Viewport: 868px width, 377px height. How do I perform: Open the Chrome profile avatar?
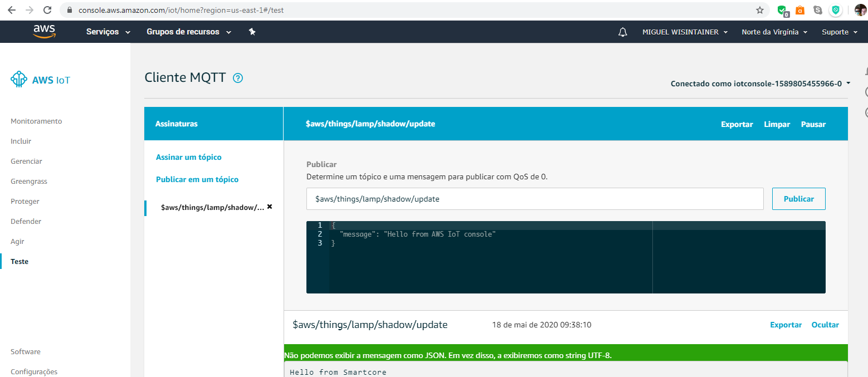[x=860, y=10]
